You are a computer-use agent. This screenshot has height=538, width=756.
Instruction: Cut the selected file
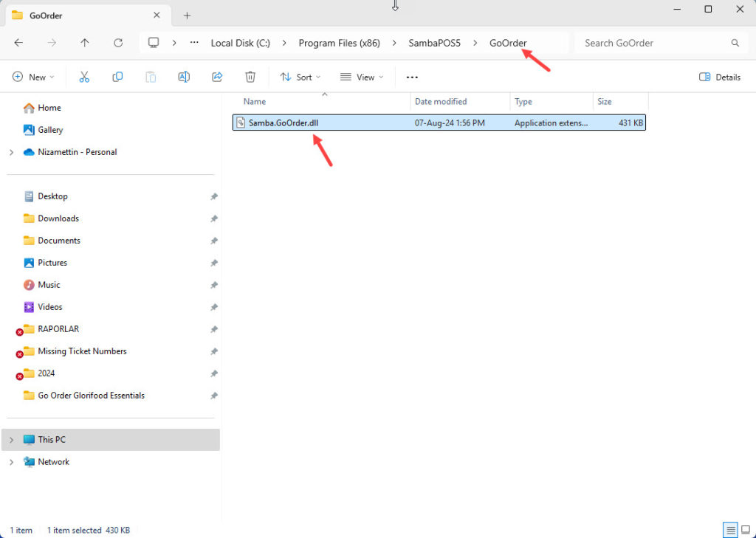84,77
